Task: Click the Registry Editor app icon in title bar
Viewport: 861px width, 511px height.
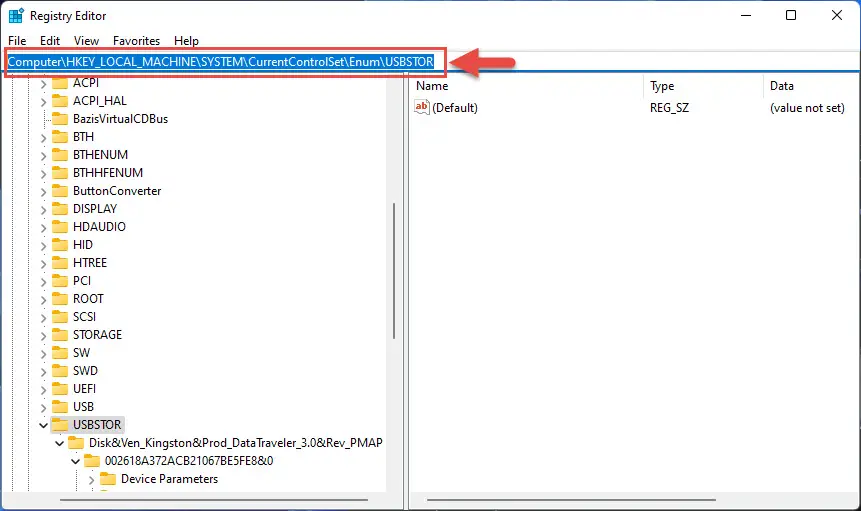Action: [x=16, y=15]
